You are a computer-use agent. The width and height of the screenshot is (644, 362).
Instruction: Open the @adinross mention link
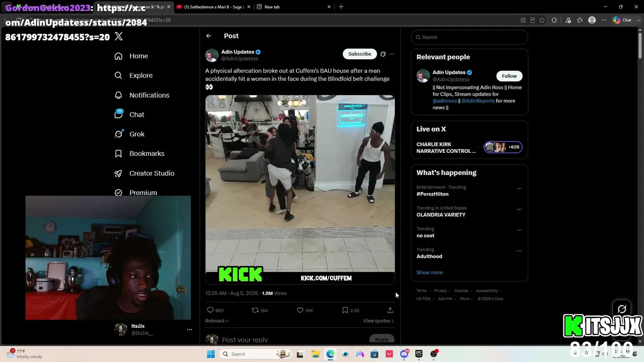pyautogui.click(x=445, y=101)
